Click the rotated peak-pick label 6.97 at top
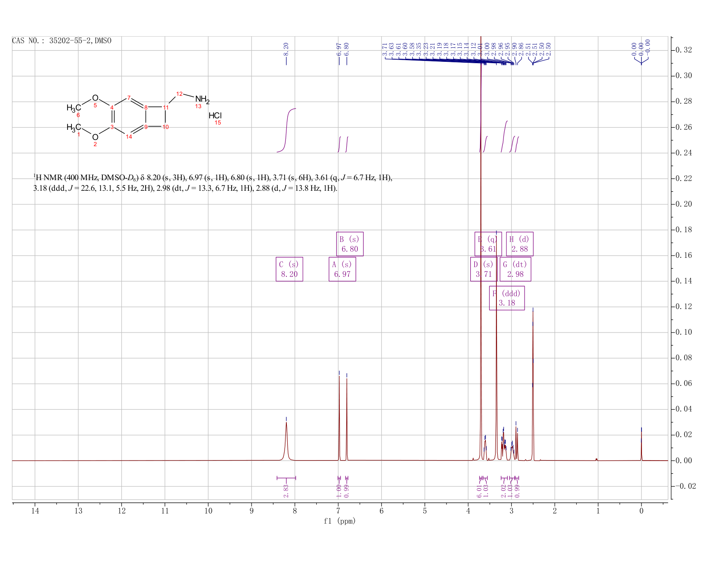This screenshot has width=728, height=563. click(x=339, y=49)
